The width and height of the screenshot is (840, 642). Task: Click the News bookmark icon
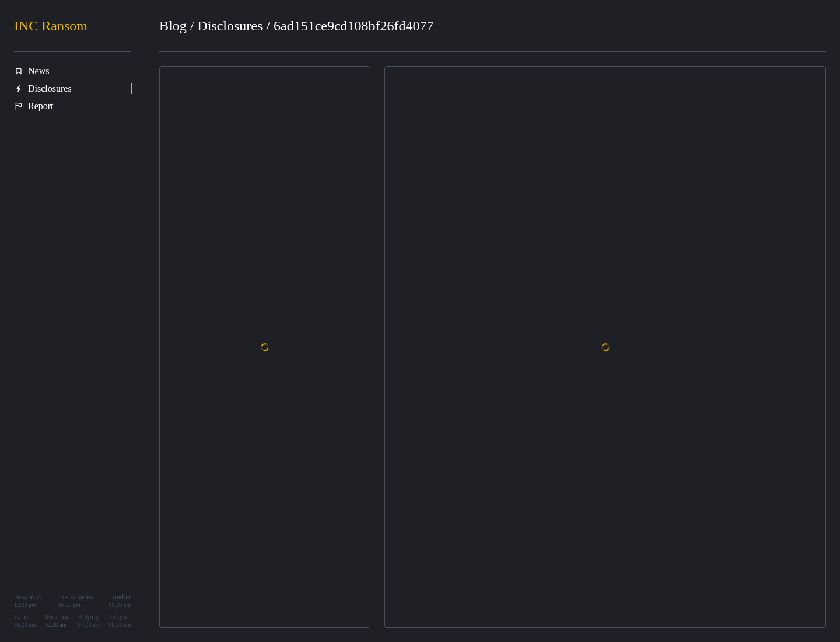[x=19, y=71]
